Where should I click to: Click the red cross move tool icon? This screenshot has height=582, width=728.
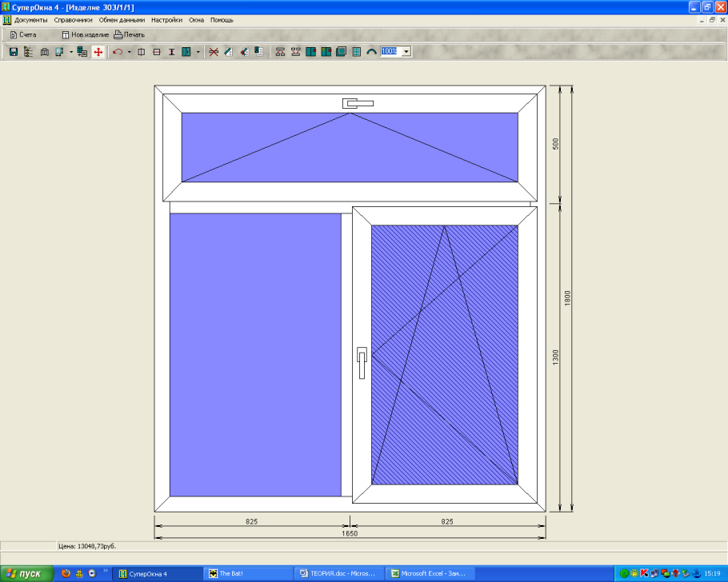pos(98,51)
